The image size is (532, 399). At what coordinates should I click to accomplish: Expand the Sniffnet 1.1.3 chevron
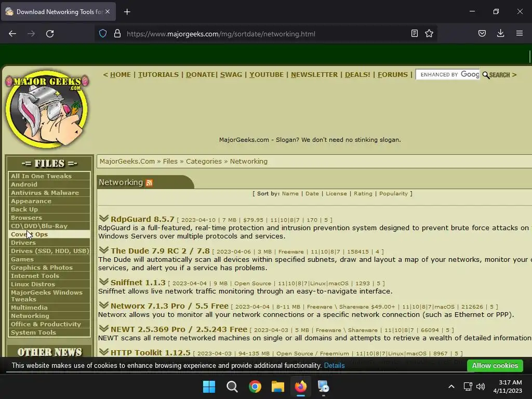coord(104,282)
